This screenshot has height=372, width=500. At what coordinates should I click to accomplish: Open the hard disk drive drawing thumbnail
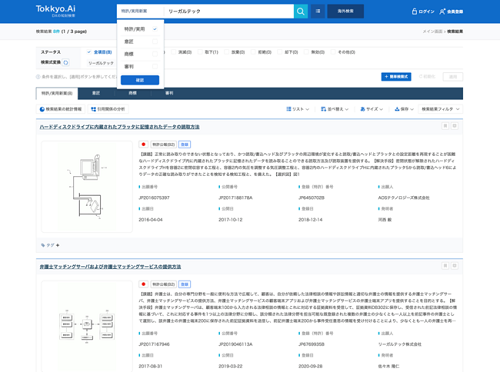pos(87,186)
